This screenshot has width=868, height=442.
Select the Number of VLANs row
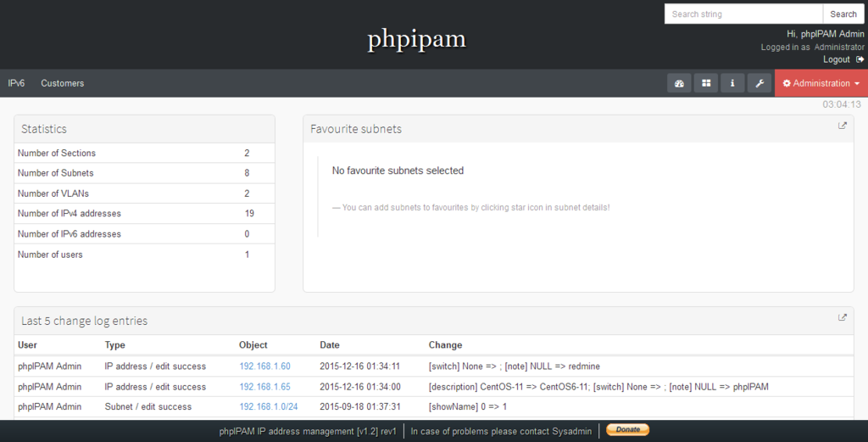[144, 193]
